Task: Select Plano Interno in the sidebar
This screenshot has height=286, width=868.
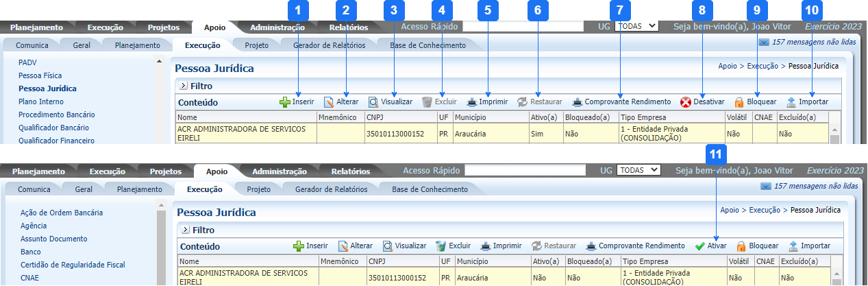Action: (40, 102)
